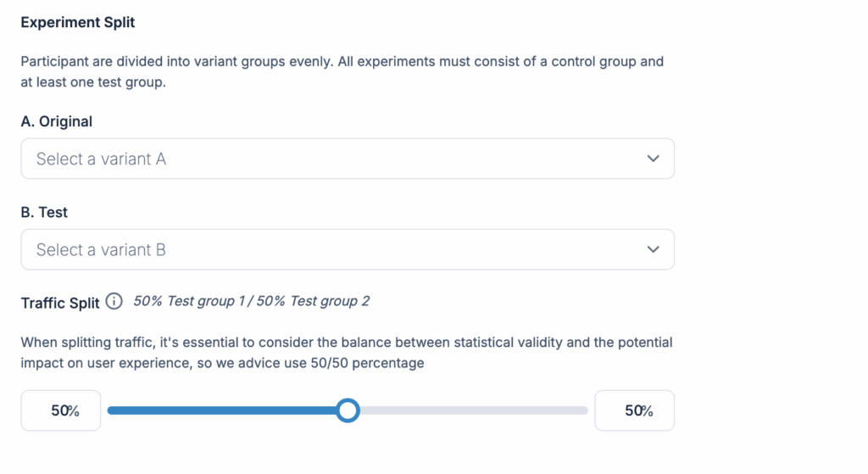Click the 'Participant are divided' description paragraph
This screenshot has height=474, width=868.
pos(342,71)
